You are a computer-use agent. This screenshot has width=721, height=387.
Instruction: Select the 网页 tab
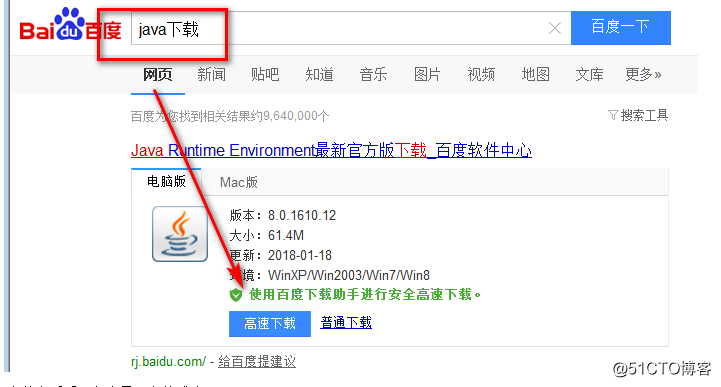pyautogui.click(x=158, y=74)
